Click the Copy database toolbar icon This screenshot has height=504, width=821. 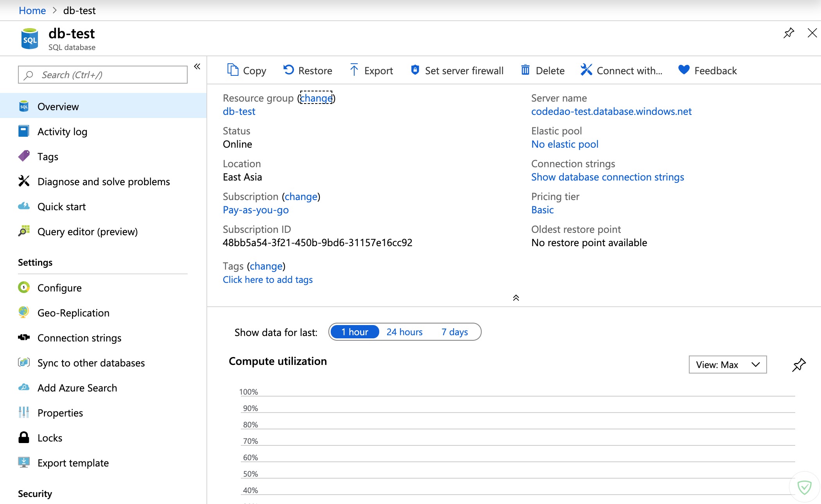[233, 70]
